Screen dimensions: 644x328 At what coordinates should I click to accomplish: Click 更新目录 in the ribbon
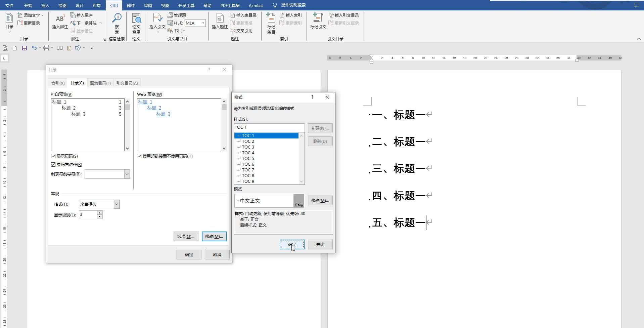pyautogui.click(x=29, y=23)
